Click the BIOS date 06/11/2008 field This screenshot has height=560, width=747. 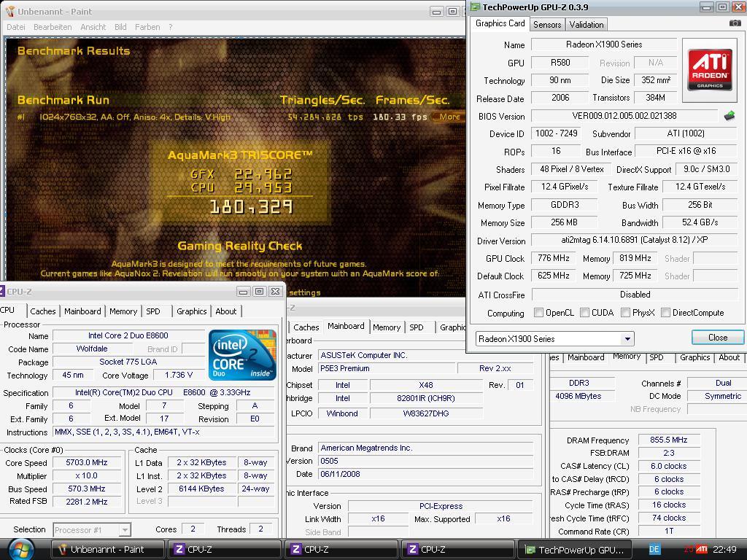point(425,474)
